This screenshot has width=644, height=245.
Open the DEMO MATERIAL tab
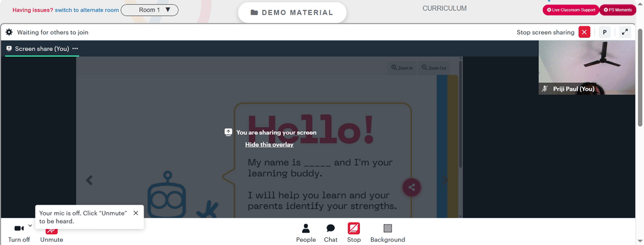[292, 13]
